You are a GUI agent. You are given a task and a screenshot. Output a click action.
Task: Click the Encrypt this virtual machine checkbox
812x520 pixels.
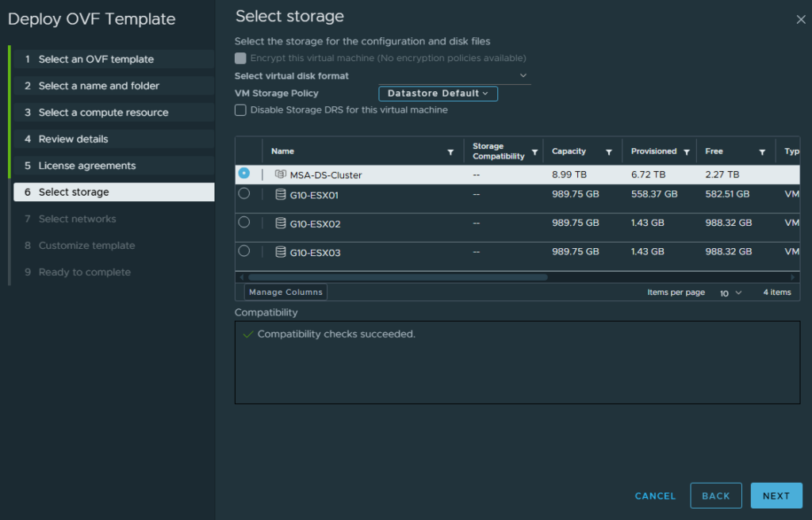coord(240,58)
